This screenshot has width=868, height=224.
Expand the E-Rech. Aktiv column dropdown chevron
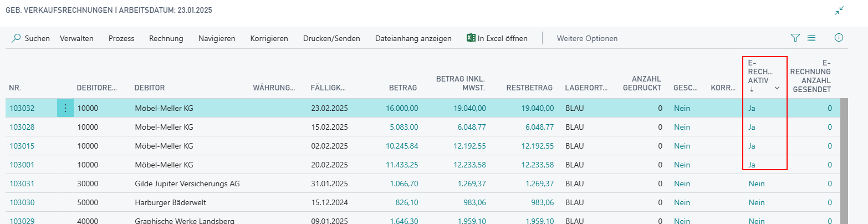(777, 89)
